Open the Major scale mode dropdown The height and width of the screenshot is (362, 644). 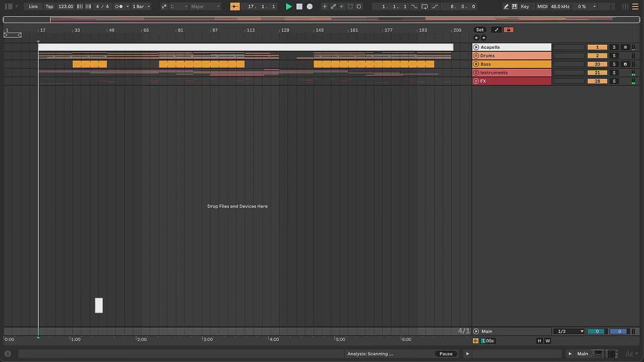(x=205, y=7)
